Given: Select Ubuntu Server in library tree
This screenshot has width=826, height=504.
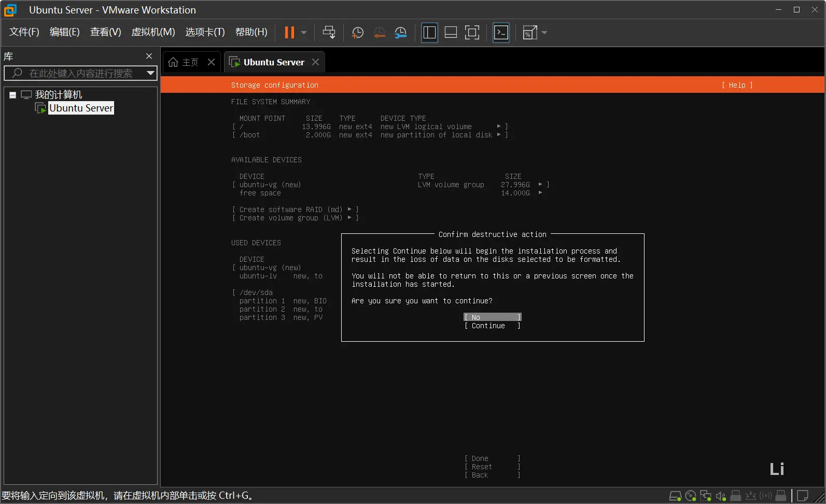Looking at the screenshot, I should click(81, 108).
